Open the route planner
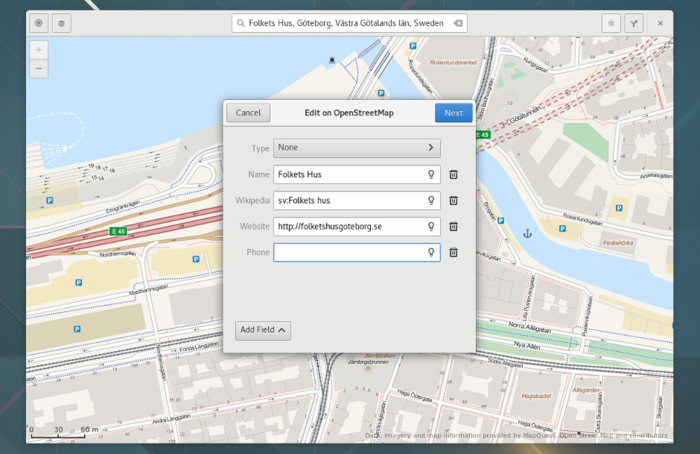Viewport: 700px width, 454px height. (633, 22)
